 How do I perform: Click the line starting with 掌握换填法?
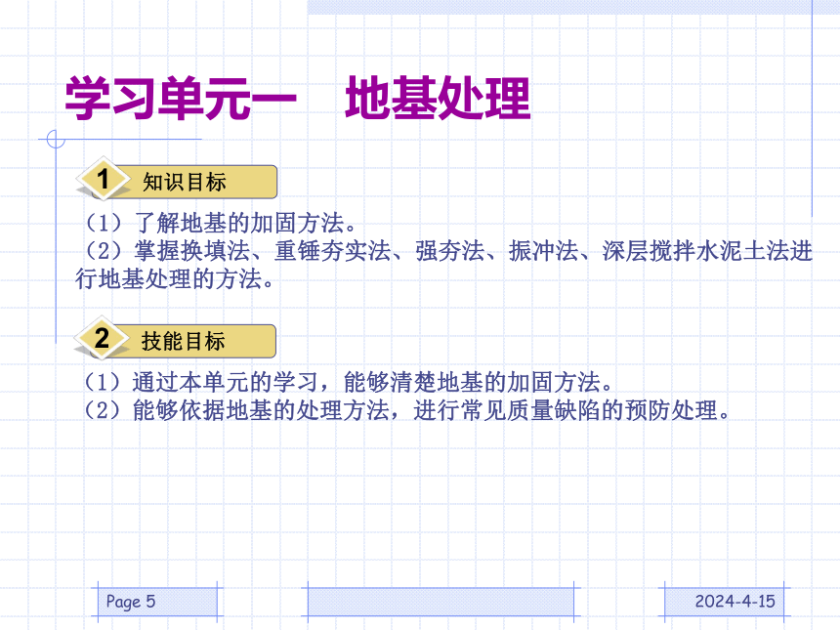[x=447, y=251]
